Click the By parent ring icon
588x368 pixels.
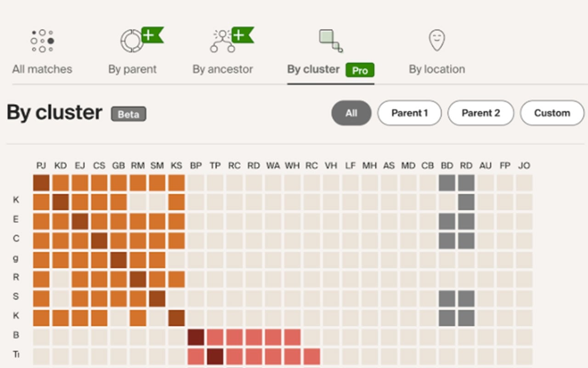[x=131, y=41]
